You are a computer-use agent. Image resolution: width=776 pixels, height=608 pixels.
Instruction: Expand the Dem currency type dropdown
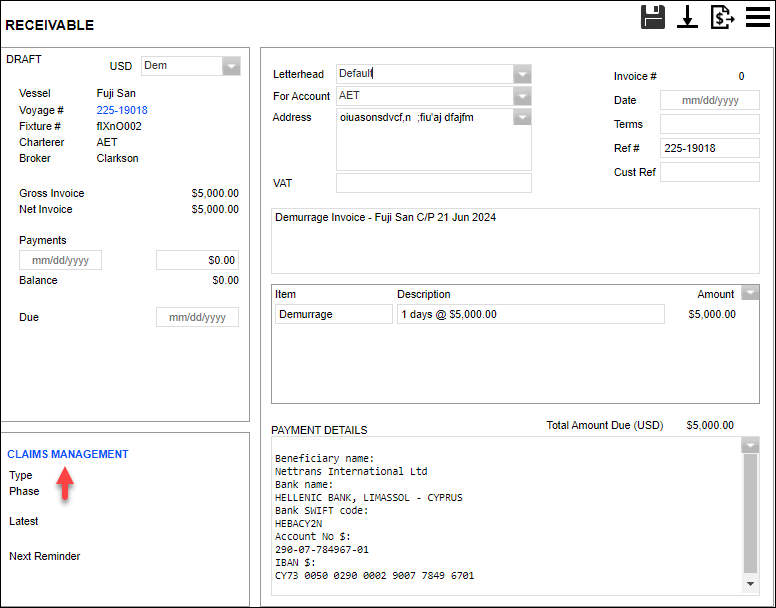click(x=231, y=66)
